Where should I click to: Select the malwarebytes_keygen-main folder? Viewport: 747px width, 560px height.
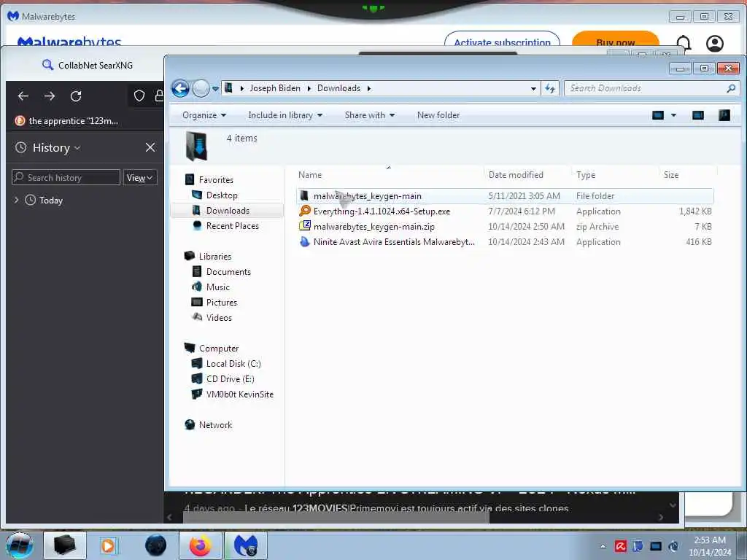(505, 196)
